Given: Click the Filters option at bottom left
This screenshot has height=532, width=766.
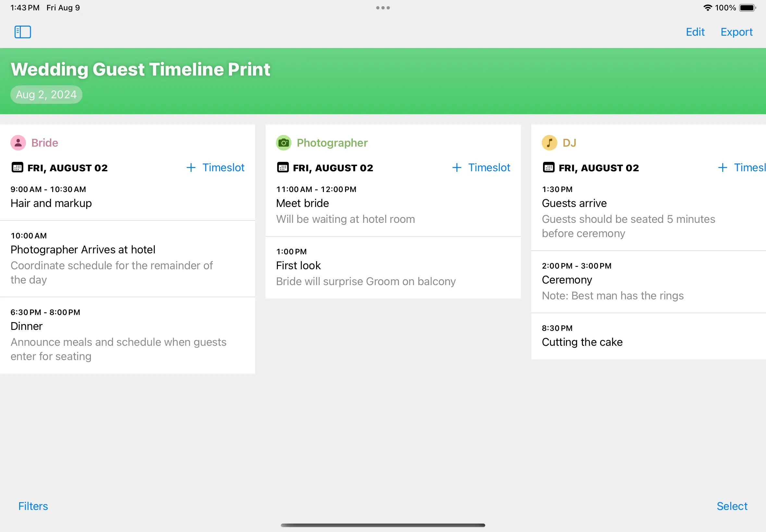Looking at the screenshot, I should click(32, 506).
